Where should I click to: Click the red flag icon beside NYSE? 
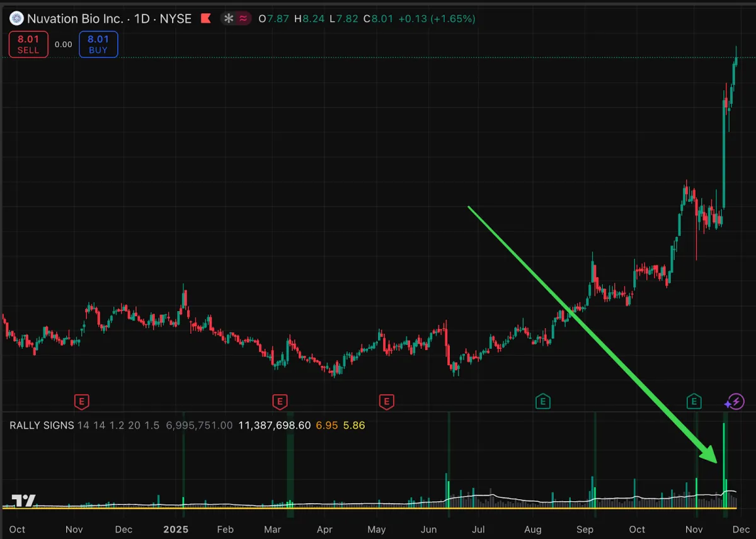point(205,18)
